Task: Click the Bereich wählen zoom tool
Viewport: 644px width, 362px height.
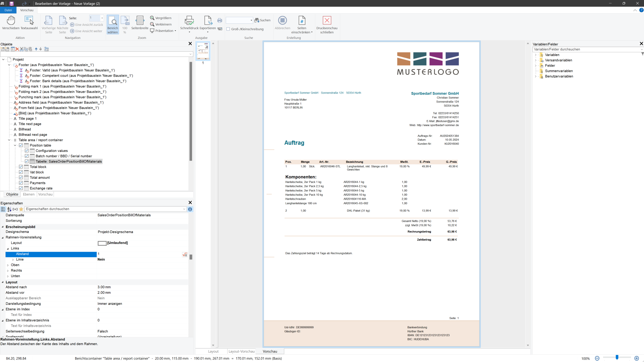Action: coord(113,24)
